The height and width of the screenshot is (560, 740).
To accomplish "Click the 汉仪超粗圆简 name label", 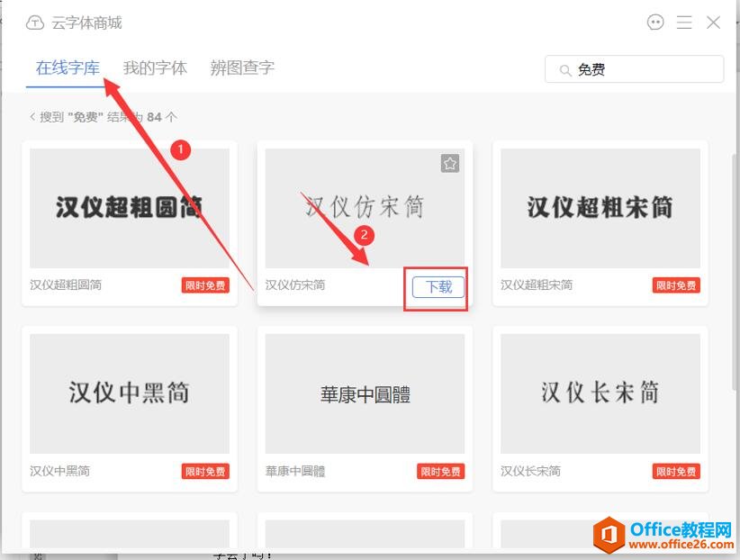I will point(66,285).
